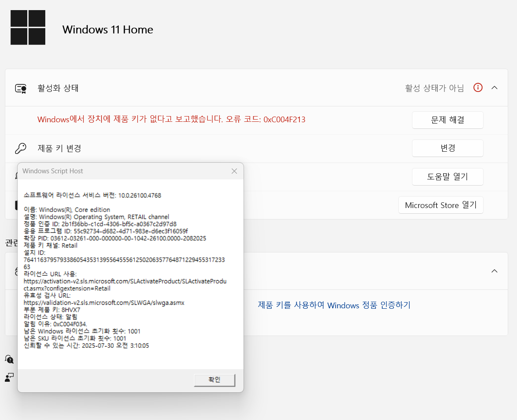Screen dimensions: 517x420
Task: Click the 신뢰할 수 있는 시간 timestamp line
Action: click(x=86, y=345)
